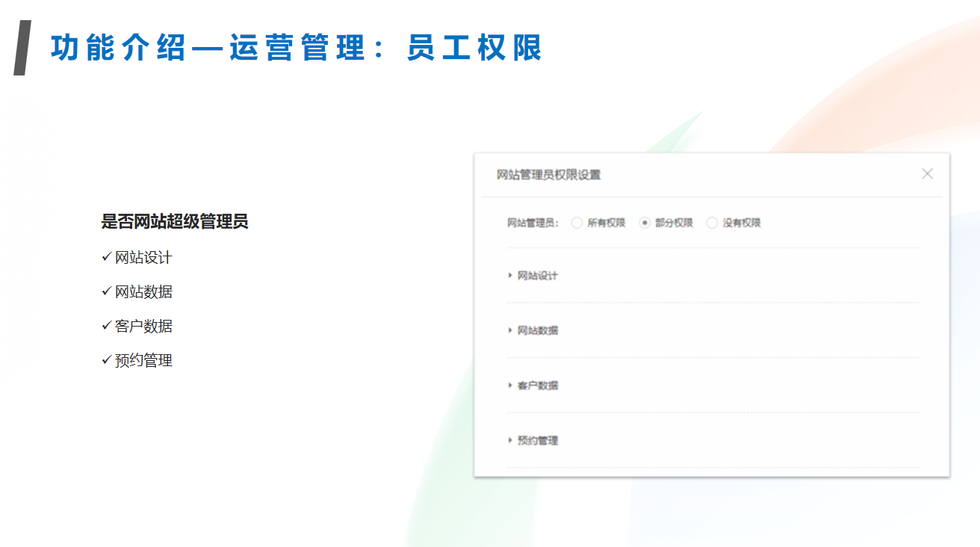Choose the 部分权限 radio option

(x=645, y=223)
